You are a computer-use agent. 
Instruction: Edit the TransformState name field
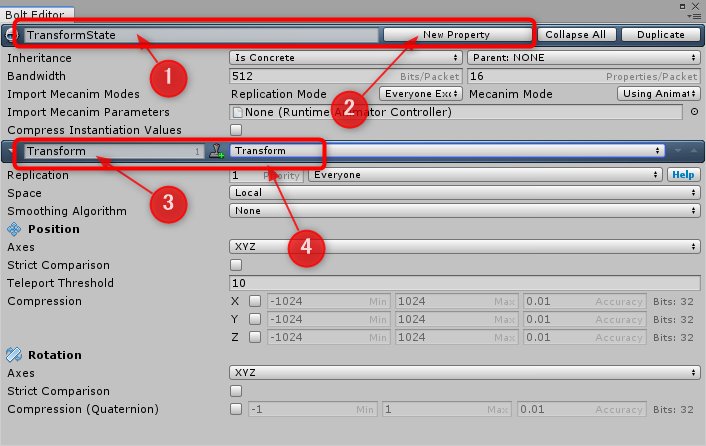(201, 35)
